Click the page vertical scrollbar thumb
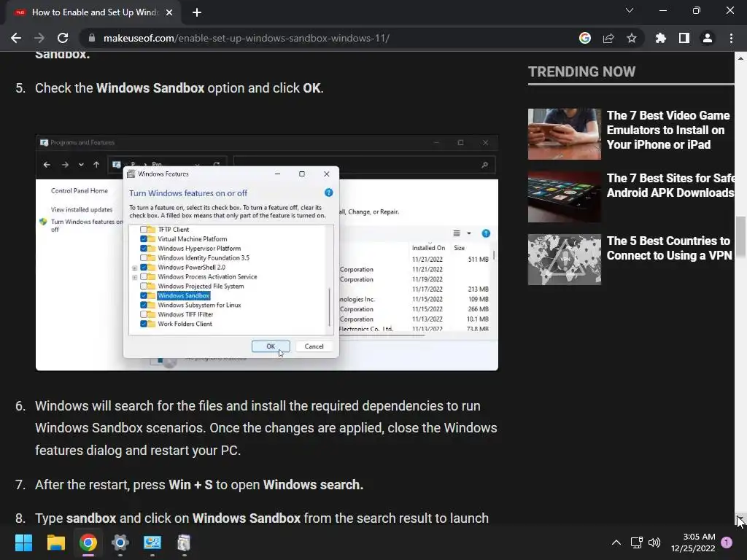Image resolution: width=747 pixels, height=560 pixels. (x=740, y=236)
